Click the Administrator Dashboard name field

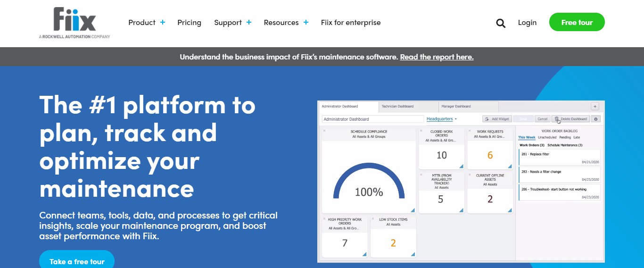click(373, 119)
